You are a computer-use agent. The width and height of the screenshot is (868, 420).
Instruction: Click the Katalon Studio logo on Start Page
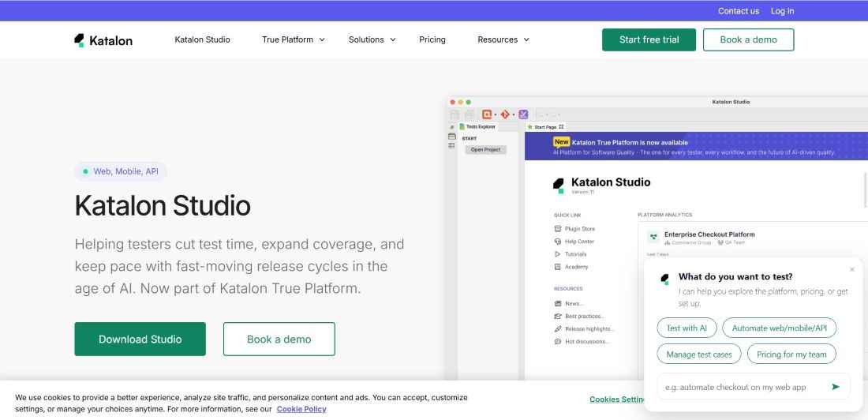click(559, 186)
